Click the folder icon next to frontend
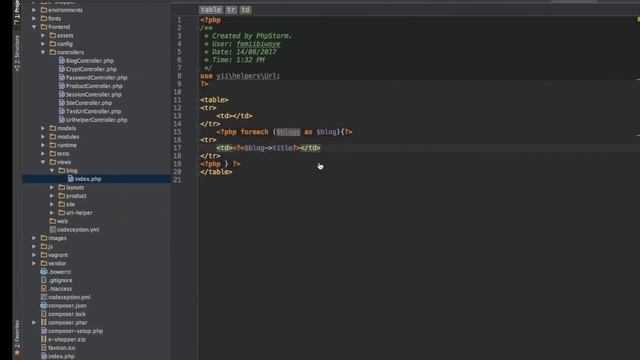 tap(44, 27)
